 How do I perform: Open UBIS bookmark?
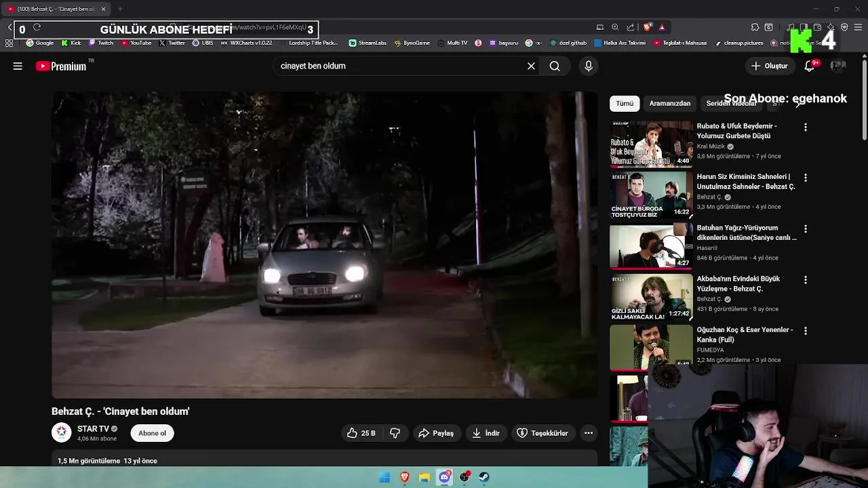pos(203,43)
